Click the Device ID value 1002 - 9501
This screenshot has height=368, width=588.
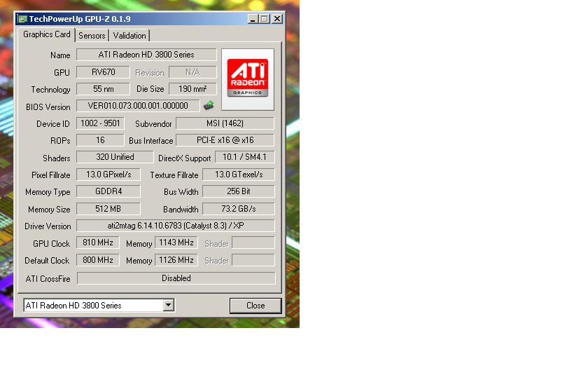click(100, 123)
